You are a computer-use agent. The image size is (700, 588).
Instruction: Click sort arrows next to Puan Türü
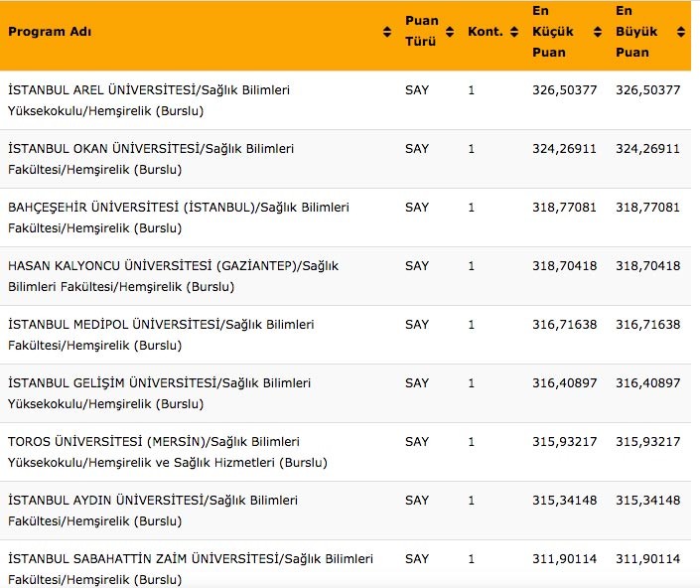click(449, 32)
